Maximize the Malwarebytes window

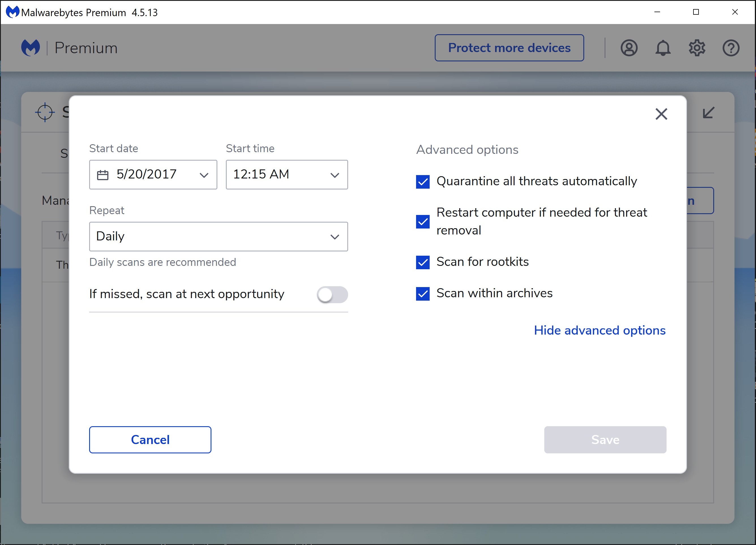(696, 12)
